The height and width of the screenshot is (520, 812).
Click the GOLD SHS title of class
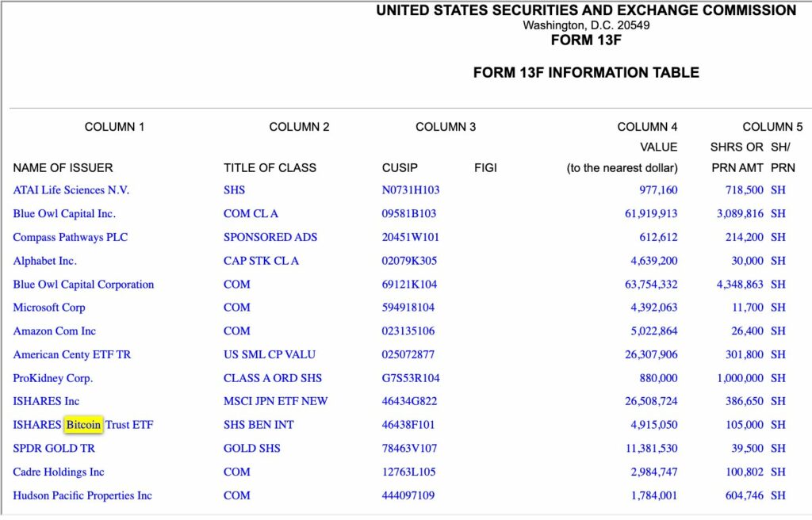(251, 449)
